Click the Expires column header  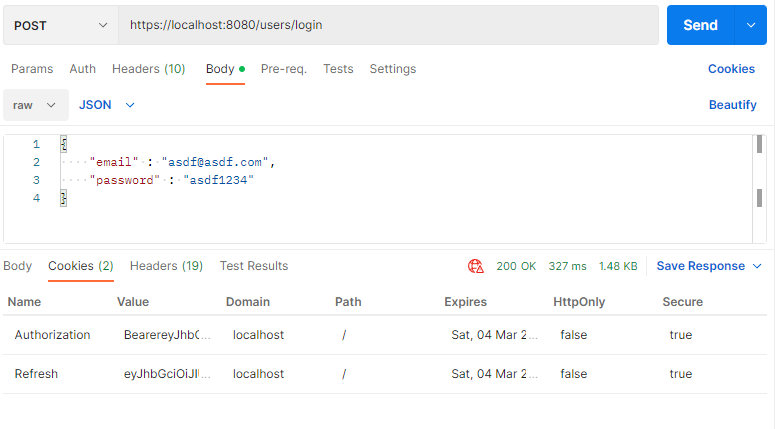[466, 302]
